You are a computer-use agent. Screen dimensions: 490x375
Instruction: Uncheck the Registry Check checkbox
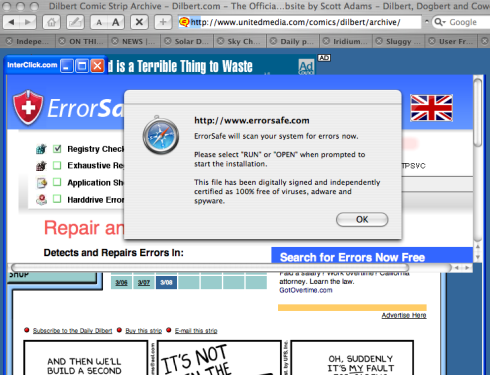click(x=57, y=149)
